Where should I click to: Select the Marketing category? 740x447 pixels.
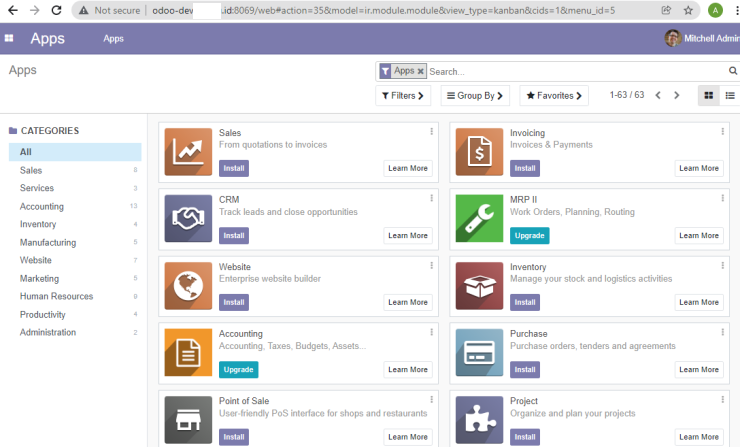(x=75, y=278)
